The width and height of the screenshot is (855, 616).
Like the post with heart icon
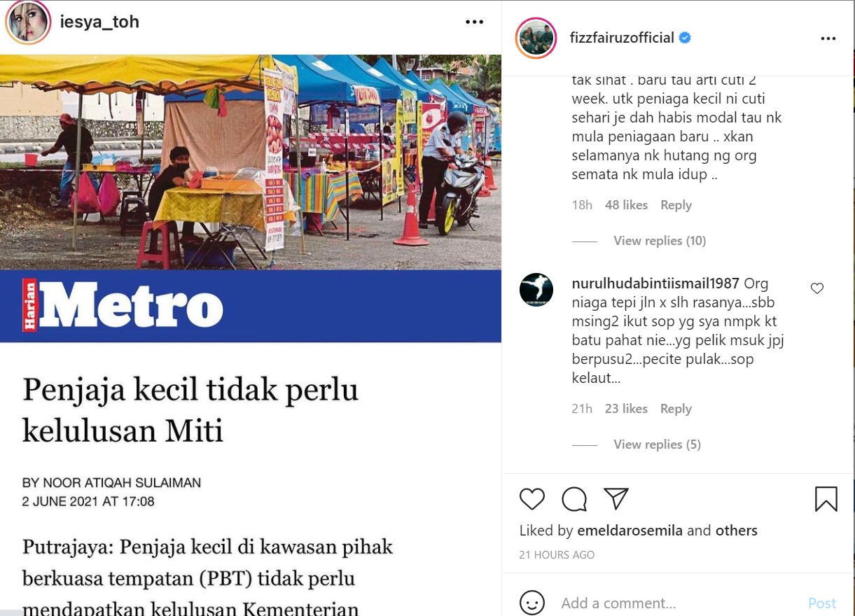(532, 499)
